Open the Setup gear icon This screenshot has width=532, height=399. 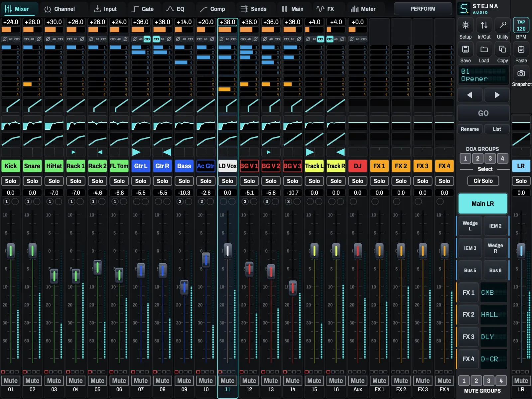(x=465, y=25)
